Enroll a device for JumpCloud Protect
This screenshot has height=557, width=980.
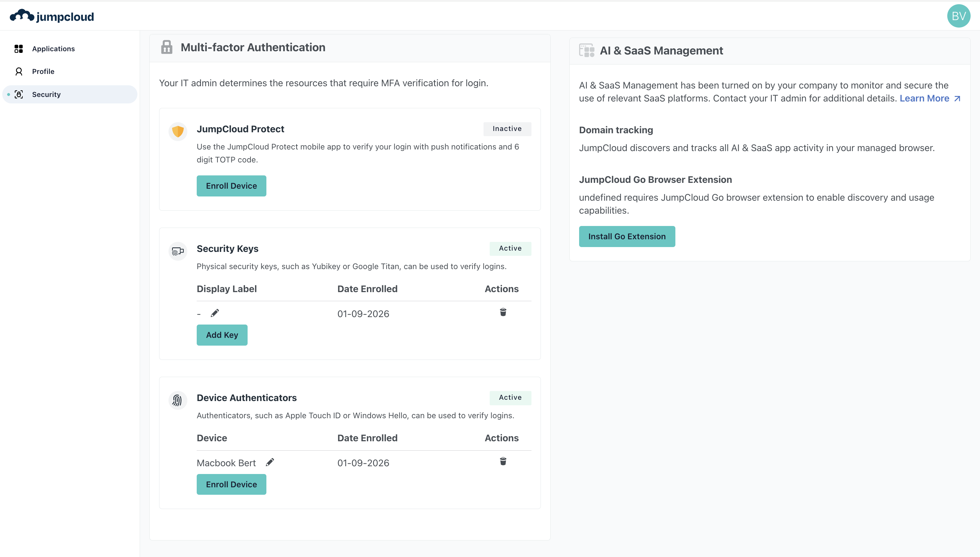point(231,186)
